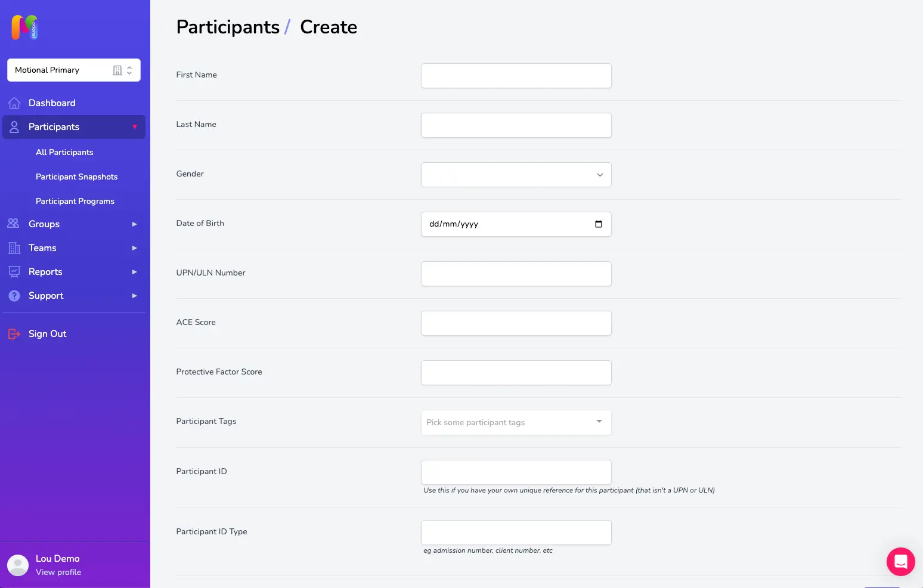Viewport: 923px width, 588px height.
Task: Open Participant Snapshots menu item
Action: click(77, 177)
